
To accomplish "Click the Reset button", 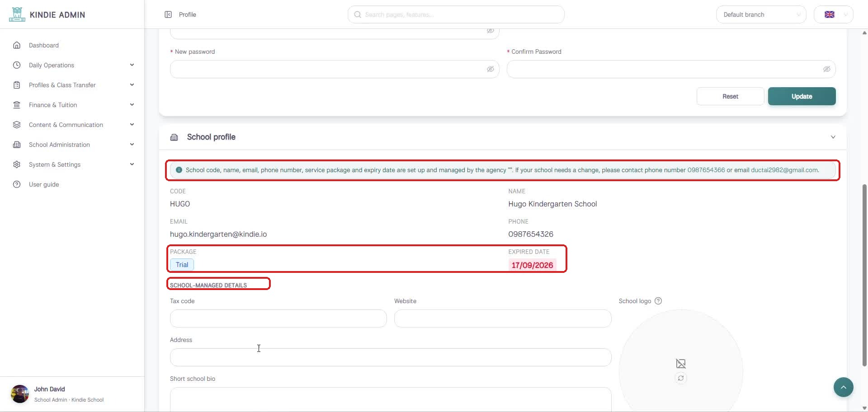I will tap(730, 96).
